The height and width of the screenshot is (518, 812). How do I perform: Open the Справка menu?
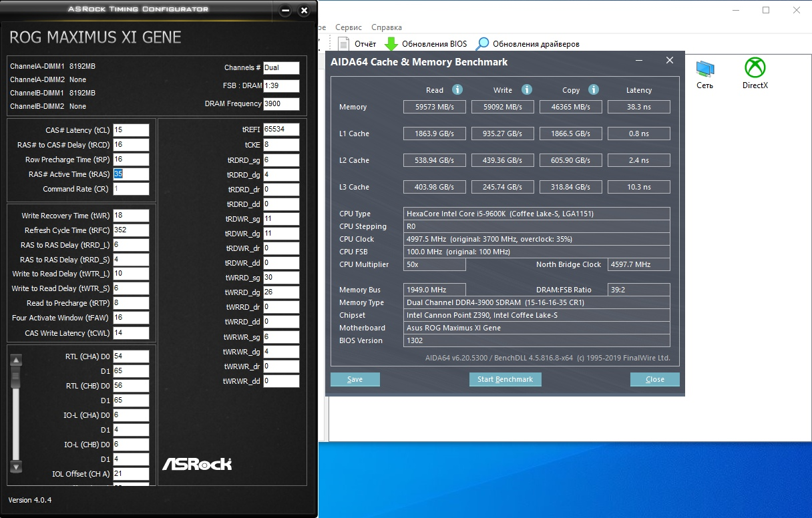pos(386,27)
